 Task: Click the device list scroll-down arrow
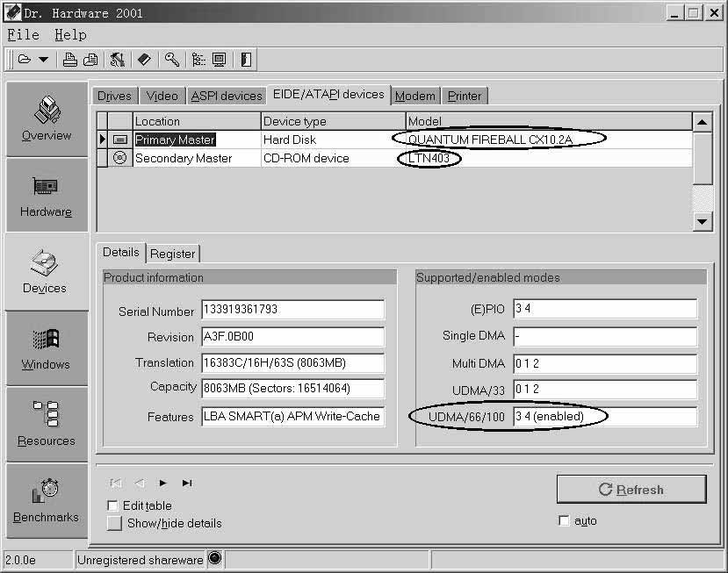coord(702,221)
